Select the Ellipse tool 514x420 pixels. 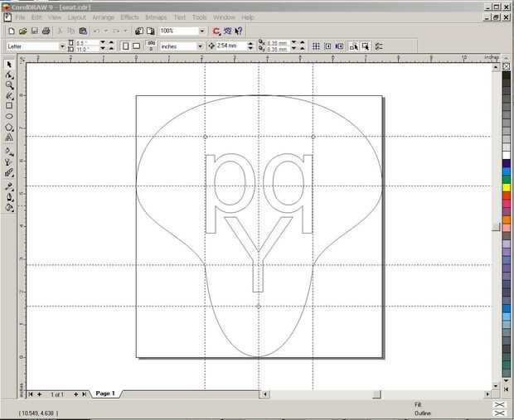click(9, 116)
